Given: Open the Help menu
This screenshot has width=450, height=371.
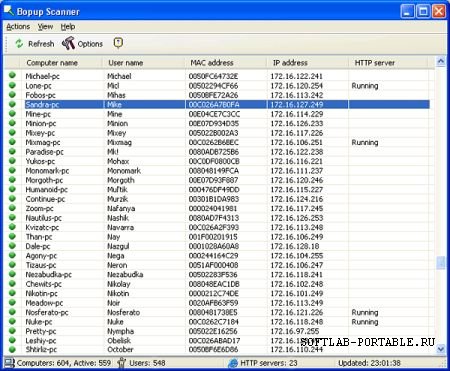Looking at the screenshot, I should pos(68,27).
